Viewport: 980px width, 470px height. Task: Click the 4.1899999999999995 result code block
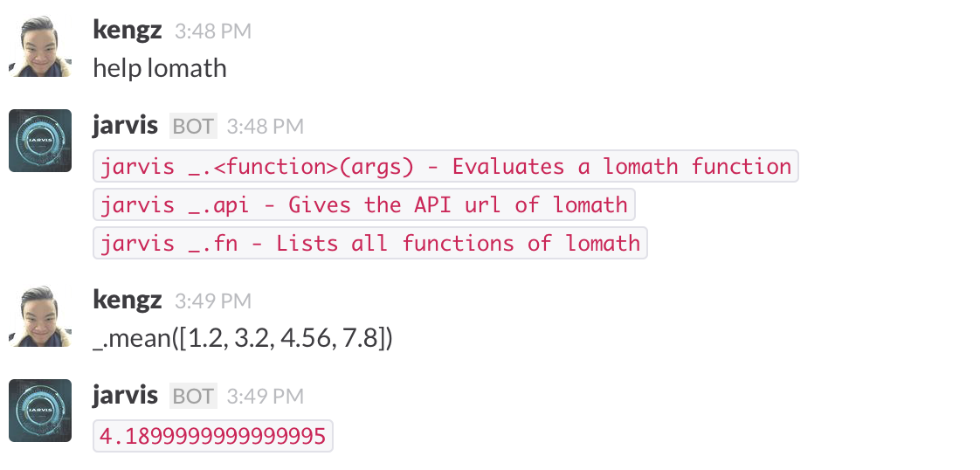click(x=213, y=435)
